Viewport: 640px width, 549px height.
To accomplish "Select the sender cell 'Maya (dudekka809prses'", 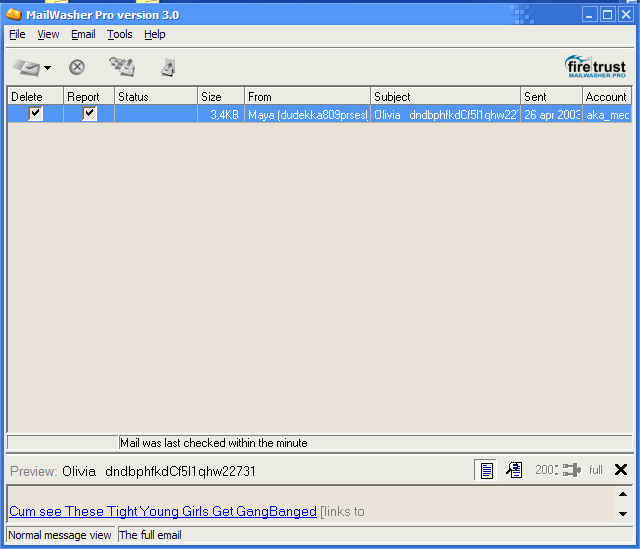I will point(308,115).
